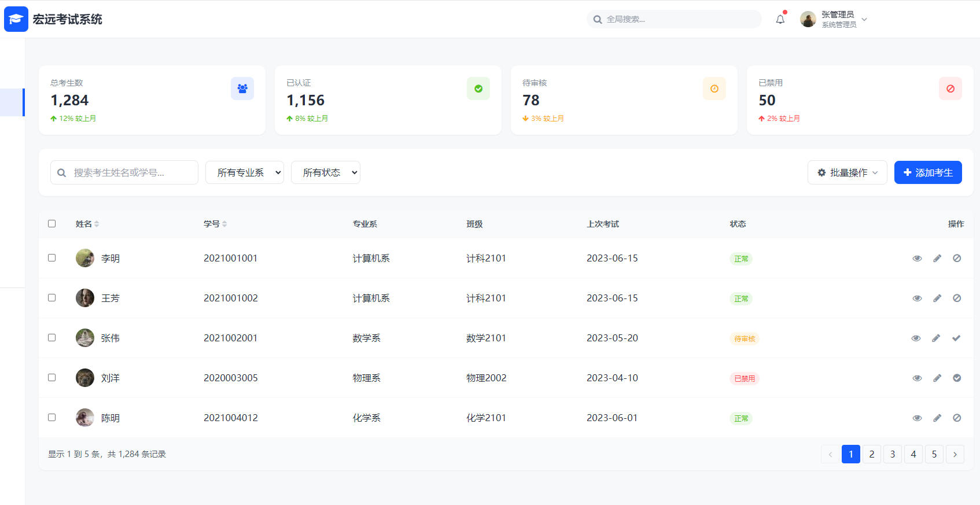The image size is (980, 505).
Task: Click the pencil edit icon for 张伟
Action: (x=936, y=338)
